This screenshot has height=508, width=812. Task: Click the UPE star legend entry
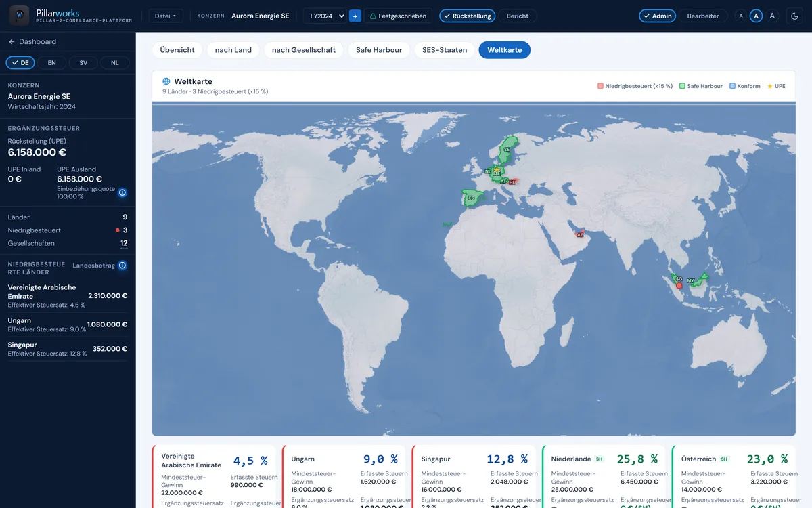click(x=776, y=86)
